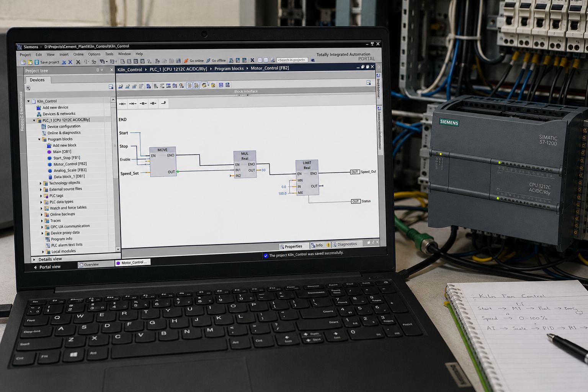The width and height of the screenshot is (588, 392).
Task: Click the PLC alarm text lists icon
Action: click(48, 245)
